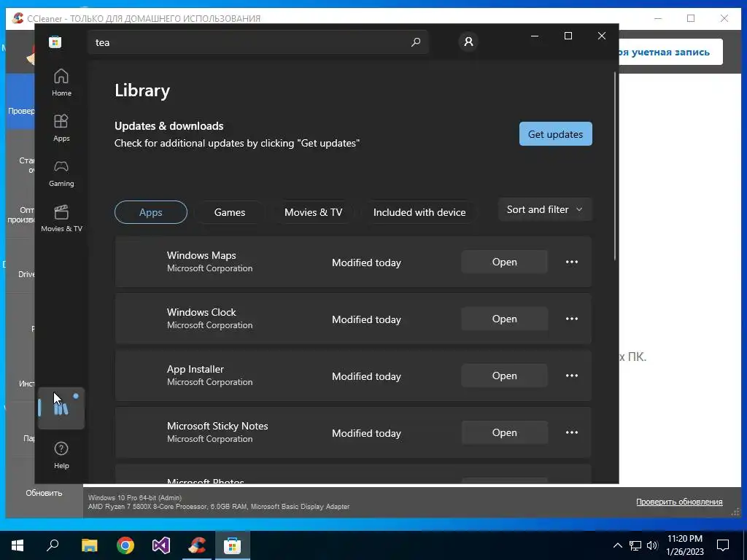This screenshot has width=747, height=560.
Task: Click the Get updates button
Action: pos(555,134)
